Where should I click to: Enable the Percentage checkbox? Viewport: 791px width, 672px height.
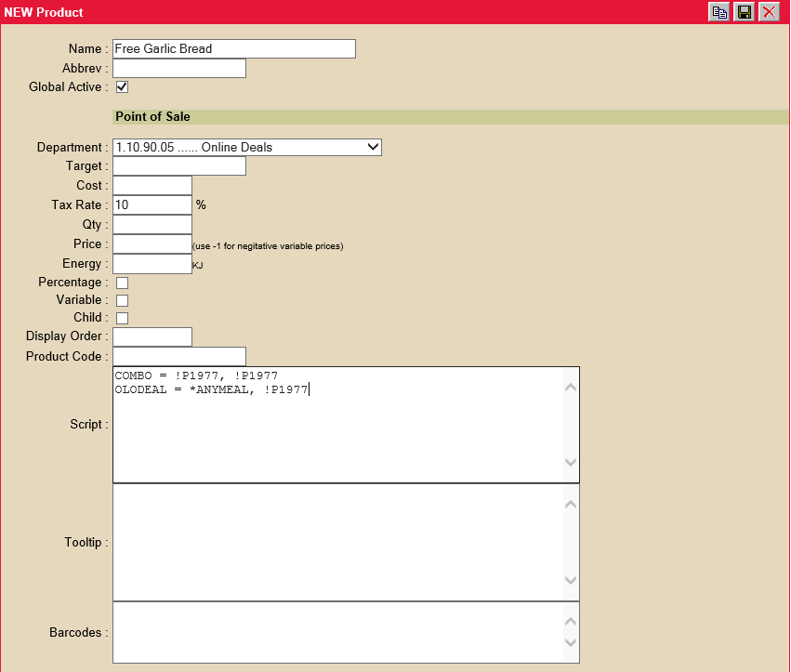coord(122,283)
